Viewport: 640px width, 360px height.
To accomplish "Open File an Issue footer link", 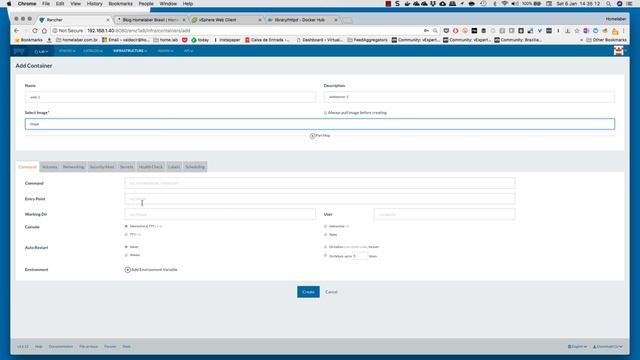I will tap(89, 347).
